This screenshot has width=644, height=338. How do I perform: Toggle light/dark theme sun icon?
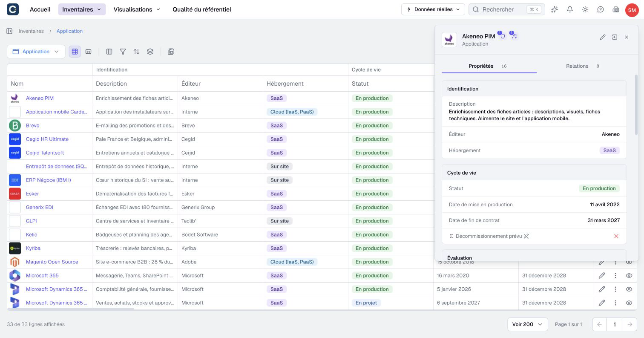click(x=585, y=9)
